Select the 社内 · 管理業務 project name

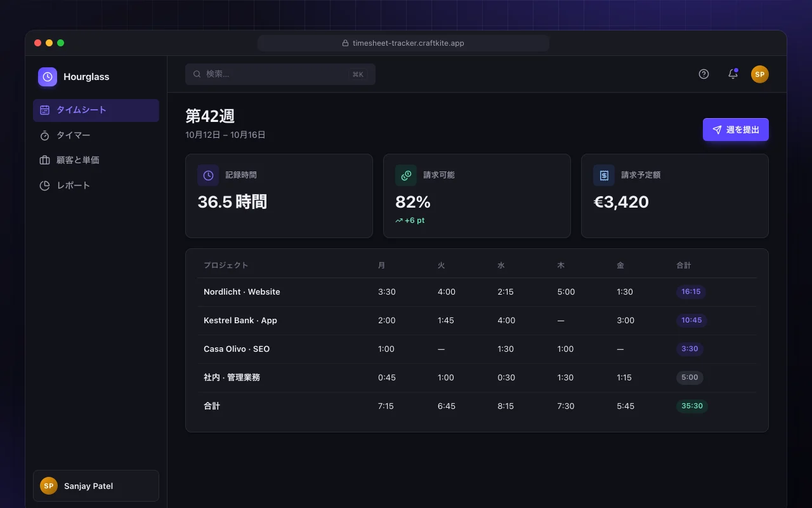[232, 377]
